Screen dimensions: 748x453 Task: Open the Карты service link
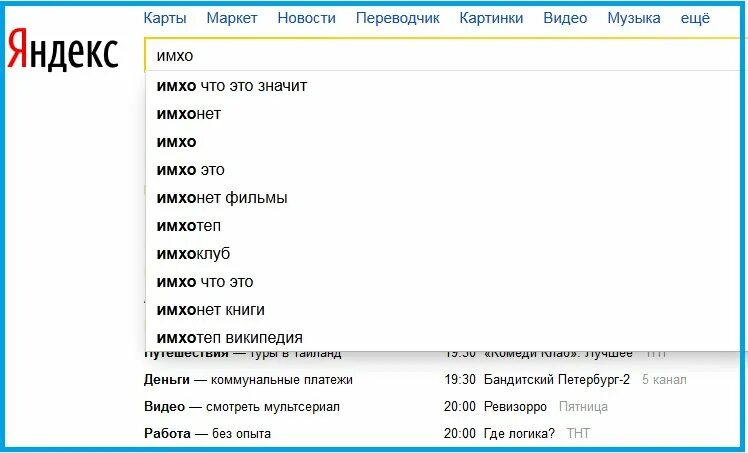pos(165,18)
